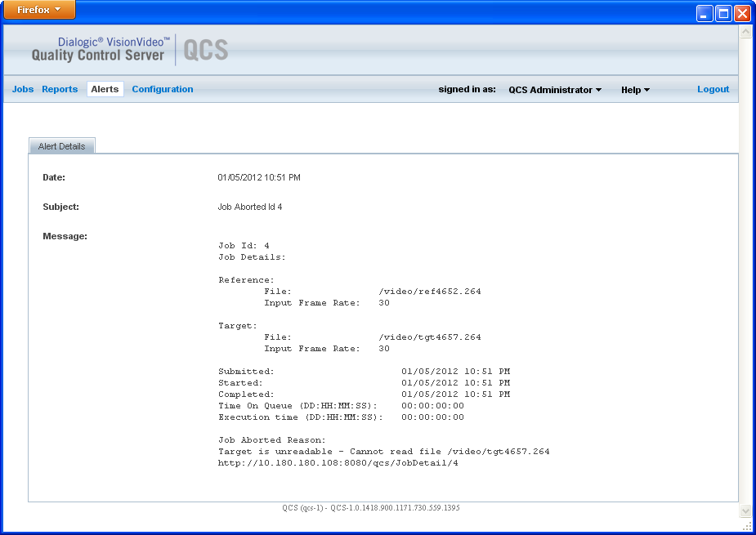The image size is (756, 535).
Task: Open the Firefox menu
Action: click(x=38, y=10)
